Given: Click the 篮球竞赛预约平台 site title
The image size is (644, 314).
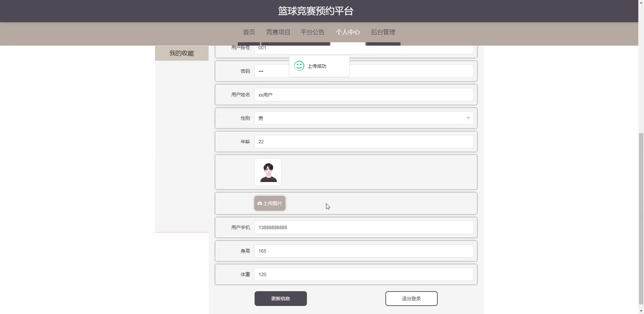Looking at the screenshot, I should [x=316, y=11].
